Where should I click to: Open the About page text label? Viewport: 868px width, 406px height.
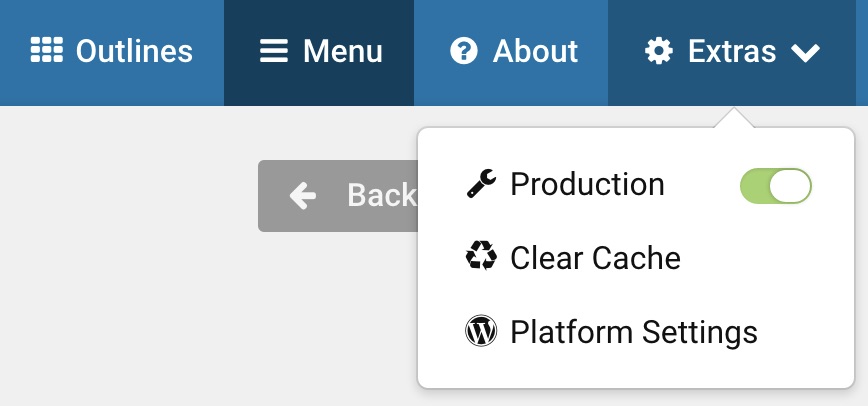[535, 52]
